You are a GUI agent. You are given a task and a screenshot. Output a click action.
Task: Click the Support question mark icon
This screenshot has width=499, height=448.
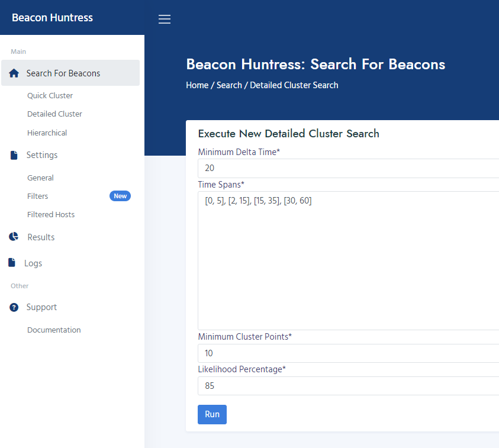(x=14, y=307)
